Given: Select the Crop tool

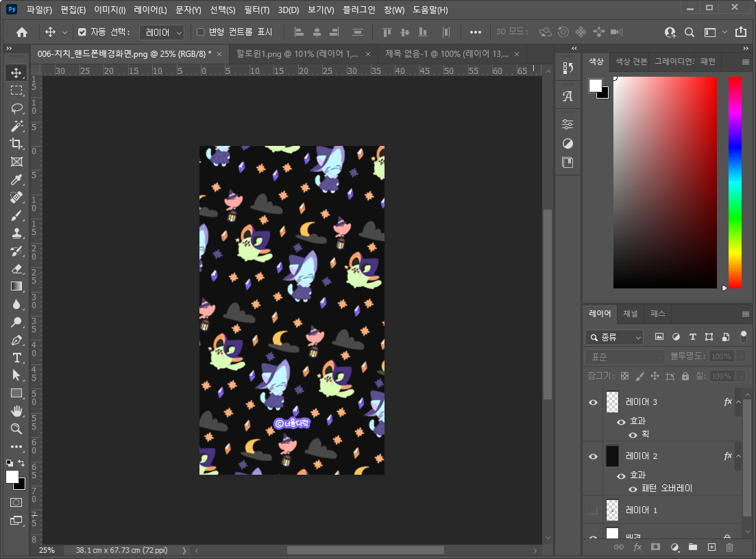Looking at the screenshot, I should [16, 144].
